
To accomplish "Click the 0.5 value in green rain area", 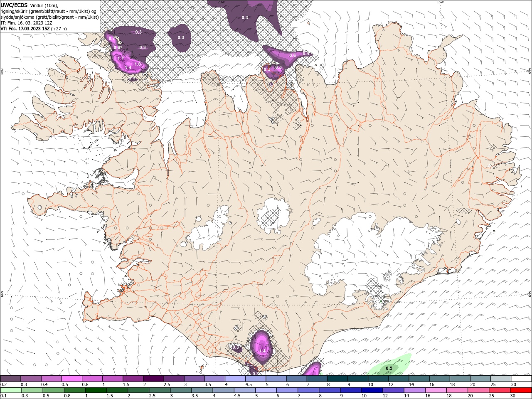I will click(x=389, y=368).
